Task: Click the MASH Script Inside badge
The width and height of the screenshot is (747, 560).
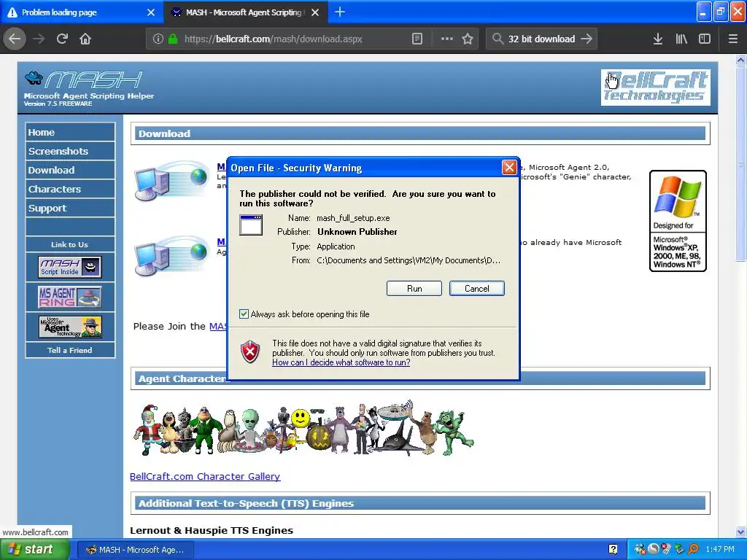Action: tap(70, 267)
